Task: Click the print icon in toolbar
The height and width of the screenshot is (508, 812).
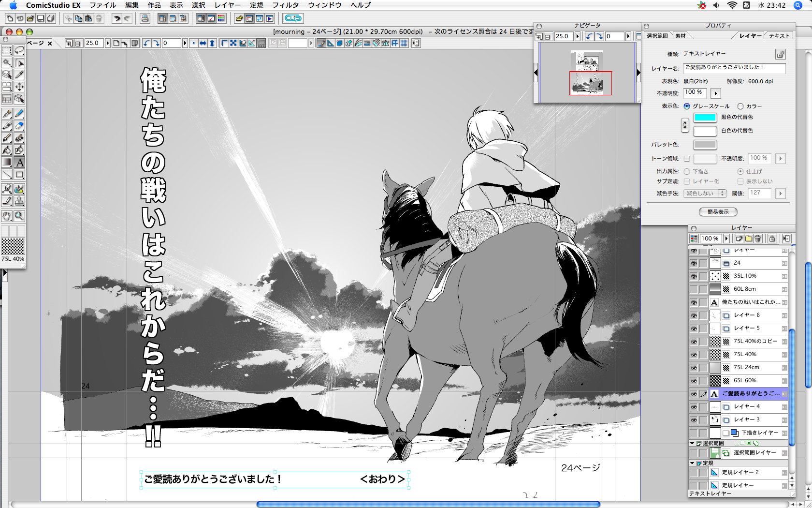Action: coord(145,18)
